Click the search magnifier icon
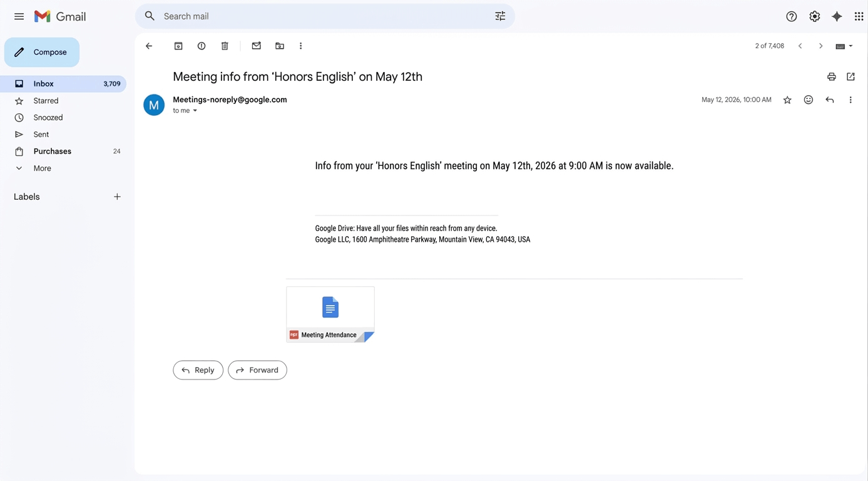The height and width of the screenshot is (481, 868). click(x=150, y=16)
